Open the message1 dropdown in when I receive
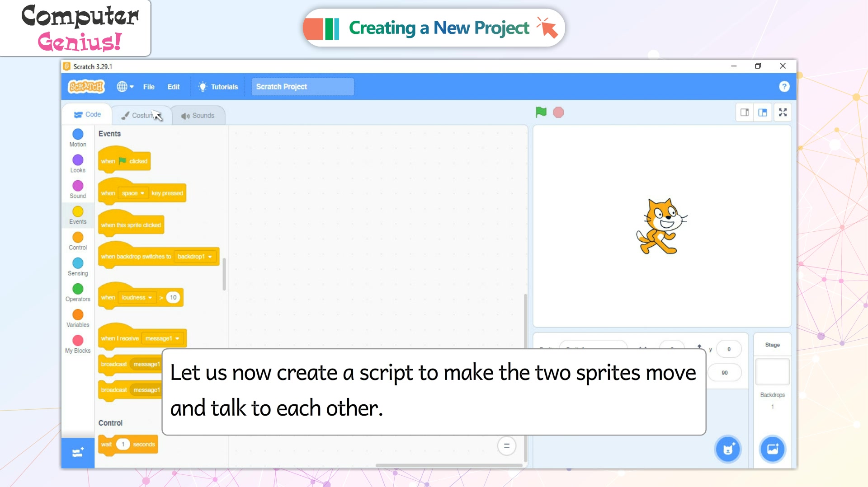 coord(162,338)
